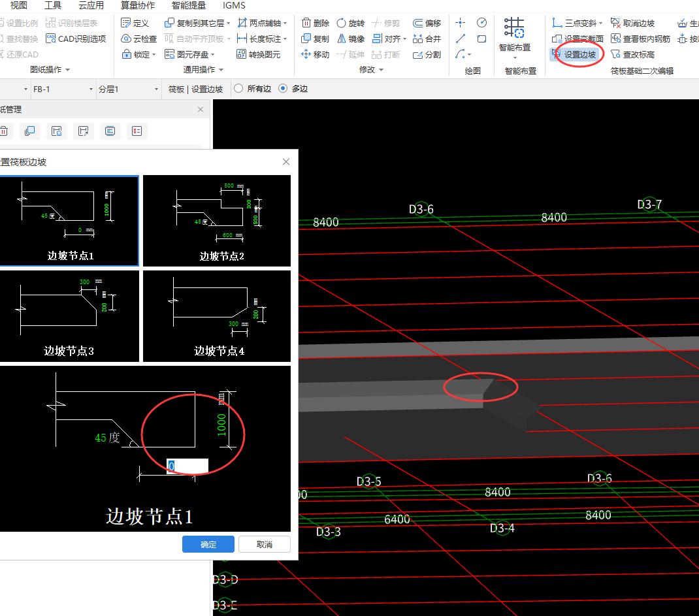This screenshot has height=616, width=699.
Task: Choose the 边坡节点3 thumbnail
Action: [x=69, y=316]
